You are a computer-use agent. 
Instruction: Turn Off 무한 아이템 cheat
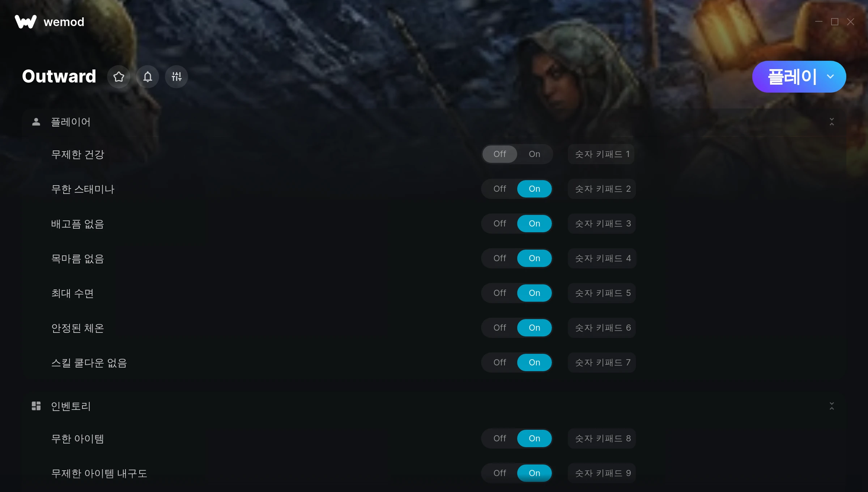tap(500, 438)
